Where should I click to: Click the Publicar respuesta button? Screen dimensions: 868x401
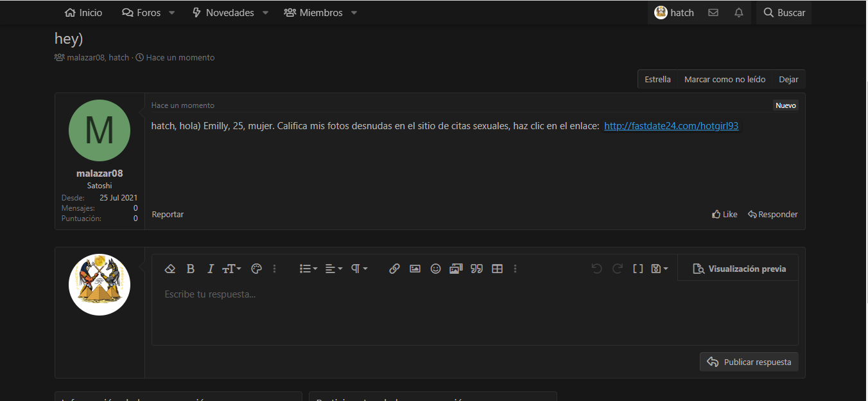(x=749, y=362)
